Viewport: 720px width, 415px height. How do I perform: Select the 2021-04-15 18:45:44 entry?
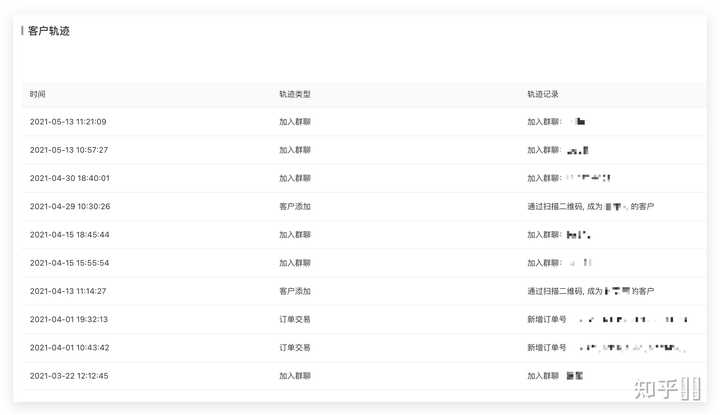(x=70, y=235)
